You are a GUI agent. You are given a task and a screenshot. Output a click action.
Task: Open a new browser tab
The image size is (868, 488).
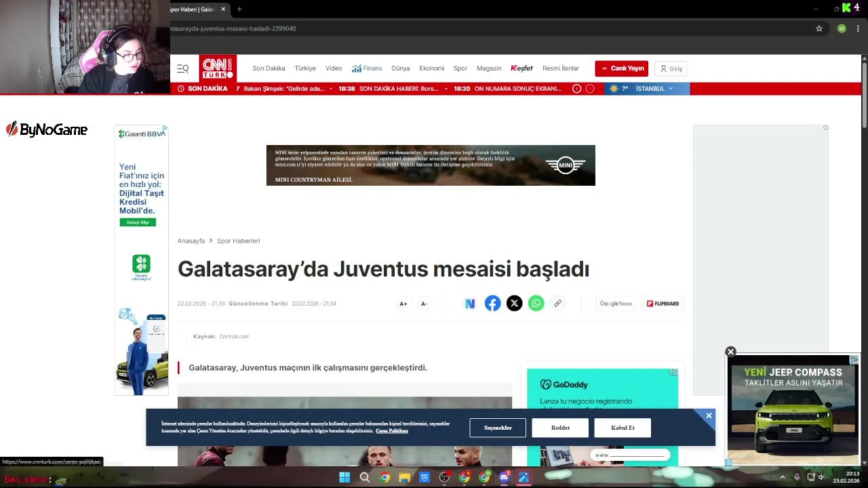coord(239,9)
